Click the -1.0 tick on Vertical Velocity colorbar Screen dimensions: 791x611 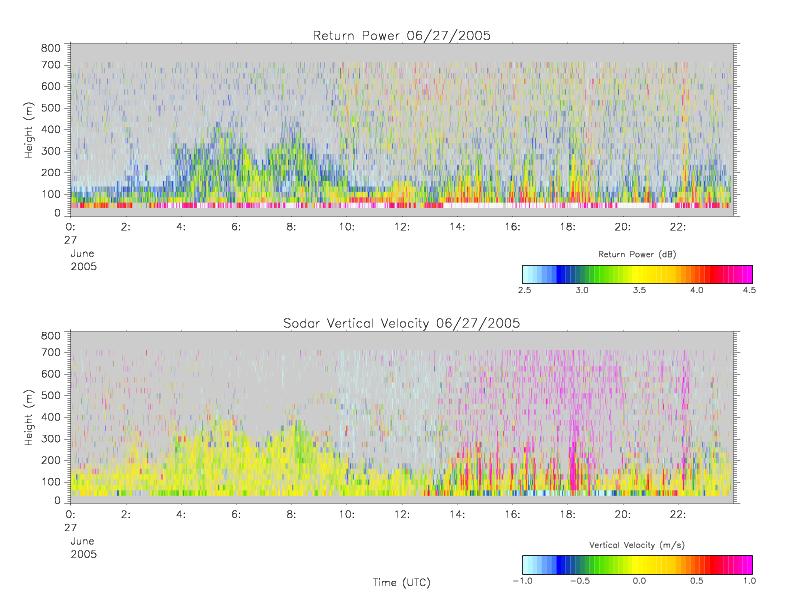tap(522, 581)
